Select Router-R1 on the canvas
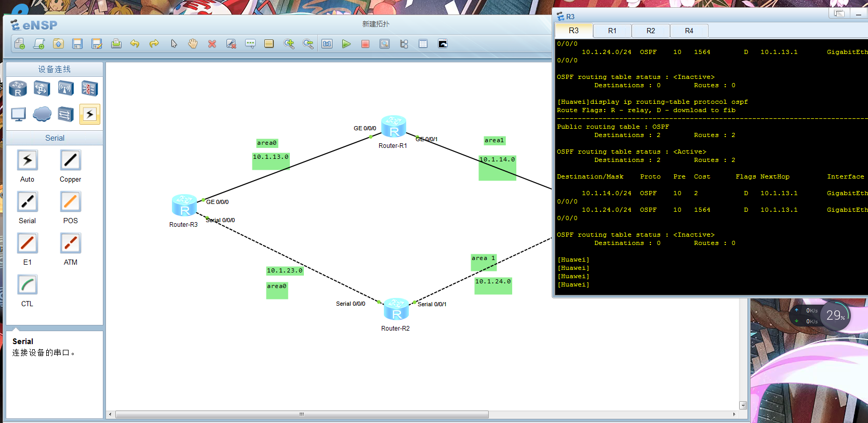 (393, 126)
